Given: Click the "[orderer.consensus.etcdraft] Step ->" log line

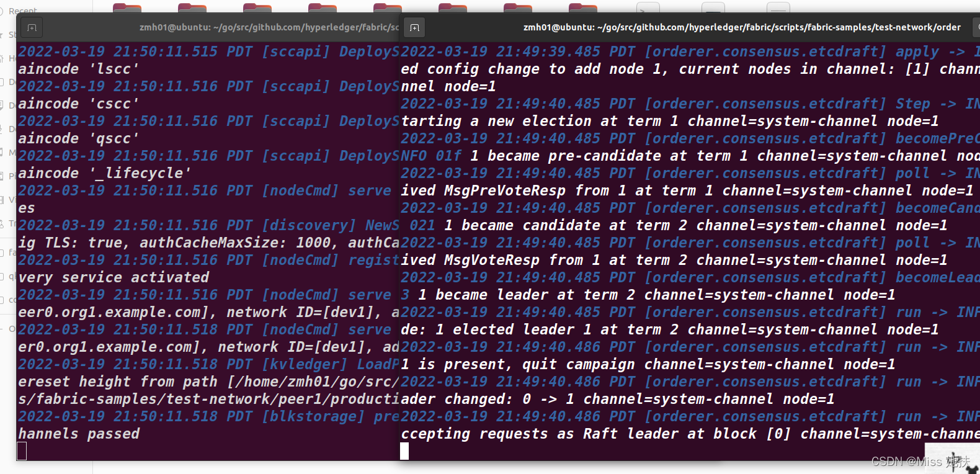Looking at the screenshot, I should [690, 104].
